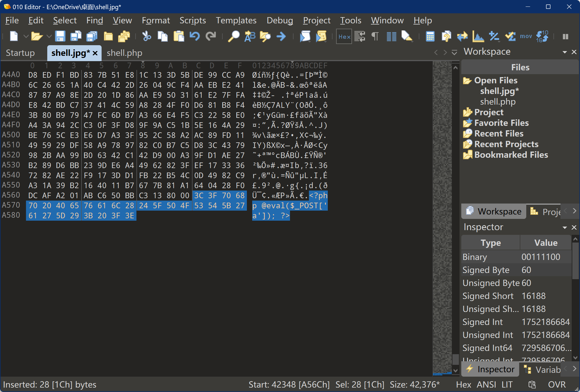Switch to the Variables panel tab
580x392 pixels.
pyautogui.click(x=543, y=370)
